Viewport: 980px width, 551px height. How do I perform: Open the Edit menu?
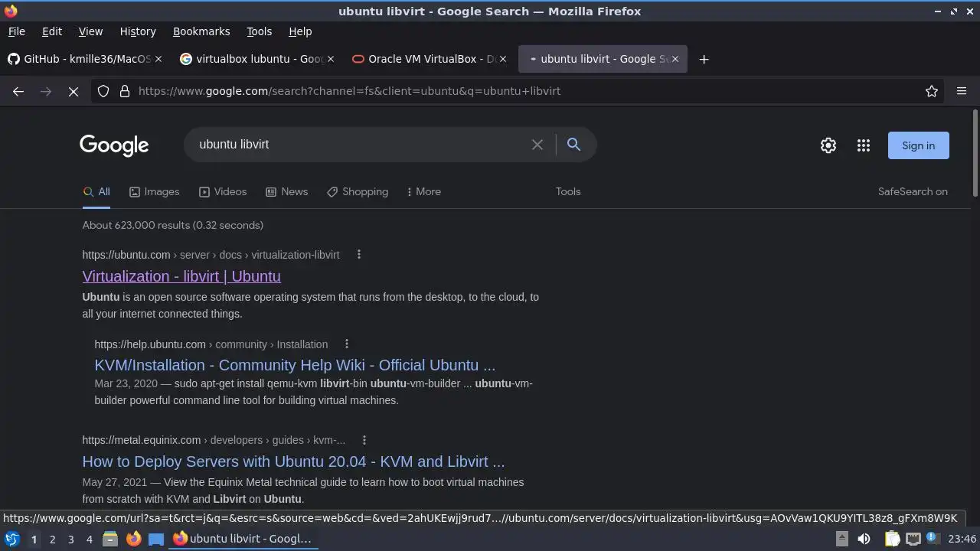pyautogui.click(x=52, y=31)
